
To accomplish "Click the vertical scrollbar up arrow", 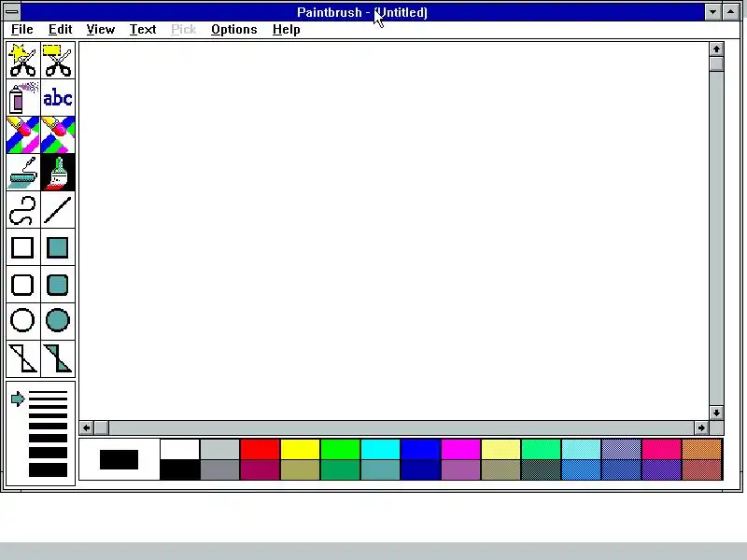I will coord(716,49).
